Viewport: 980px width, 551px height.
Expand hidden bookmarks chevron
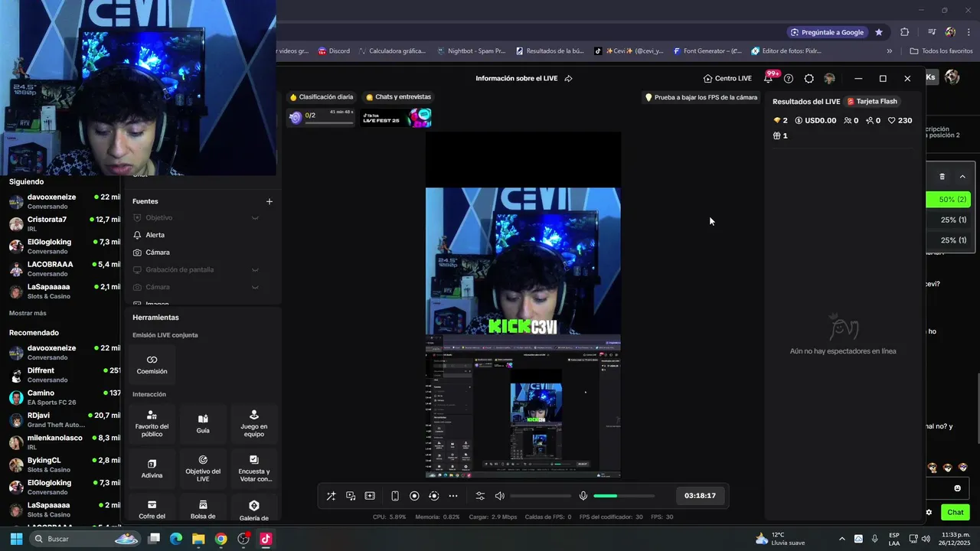pos(890,51)
